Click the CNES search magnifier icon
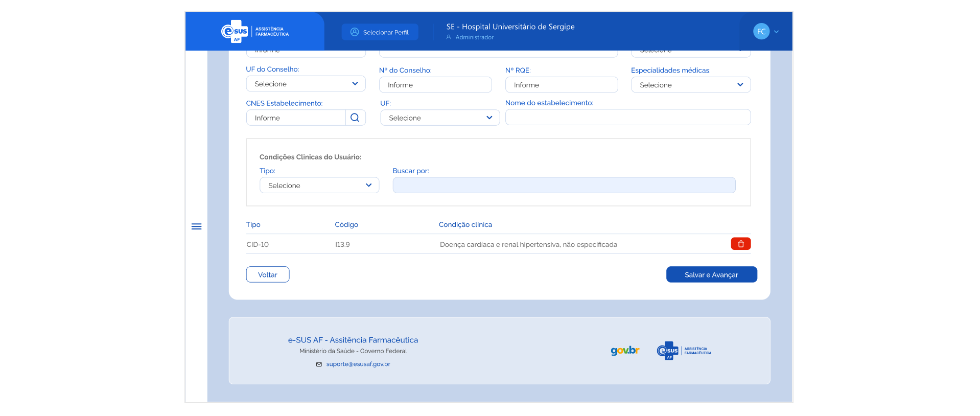Viewport: 980px width, 416px height. (x=355, y=118)
